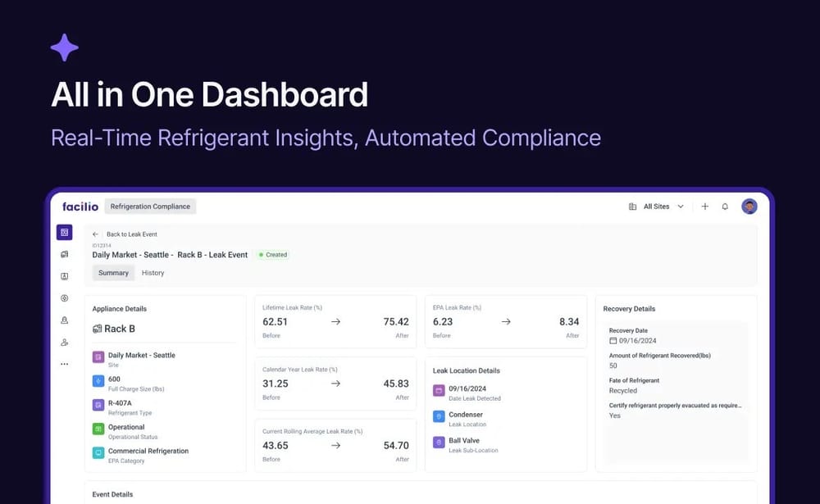The width and height of the screenshot is (820, 504).
Task: Click the user avatar in top right
Action: 749,207
